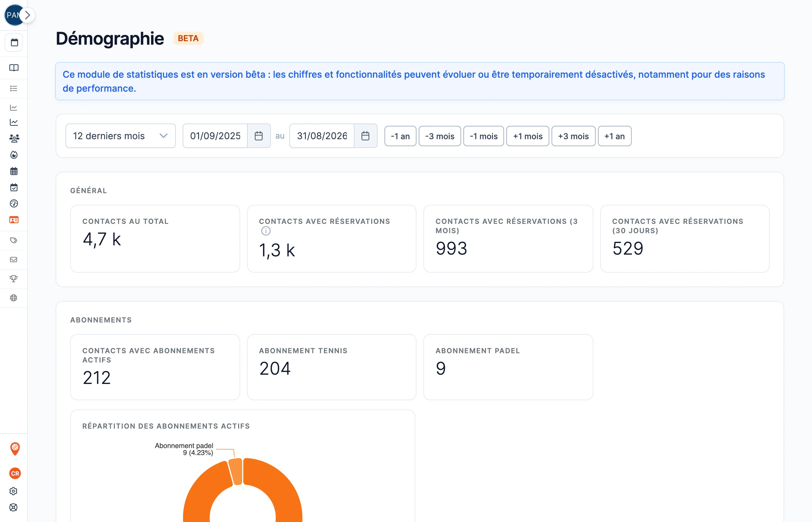The width and height of the screenshot is (812, 522).
Task: Click the +3 mois button
Action: click(573, 136)
